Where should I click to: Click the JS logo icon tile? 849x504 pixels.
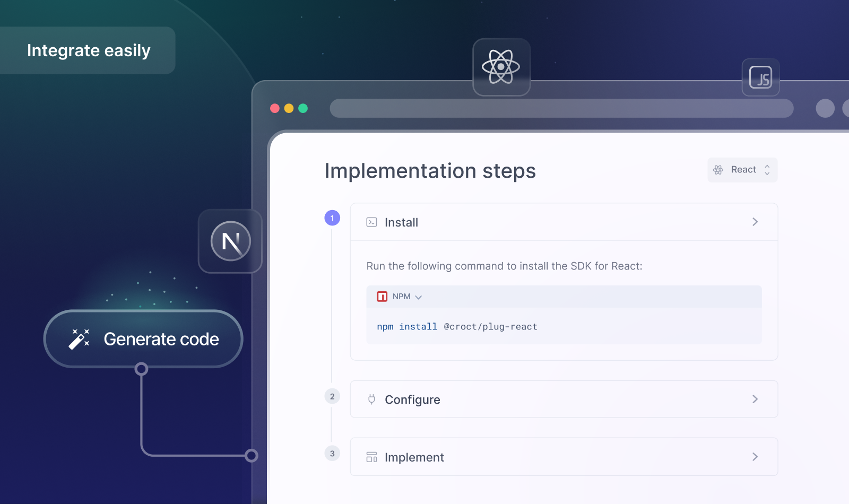click(x=760, y=77)
